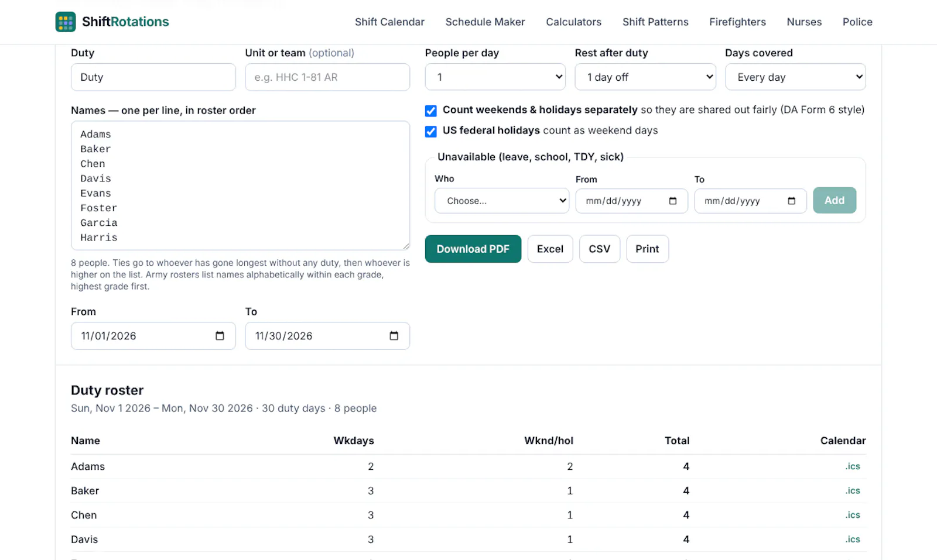
Task: Click roster To date 11/30/2026 field
Action: point(327,336)
